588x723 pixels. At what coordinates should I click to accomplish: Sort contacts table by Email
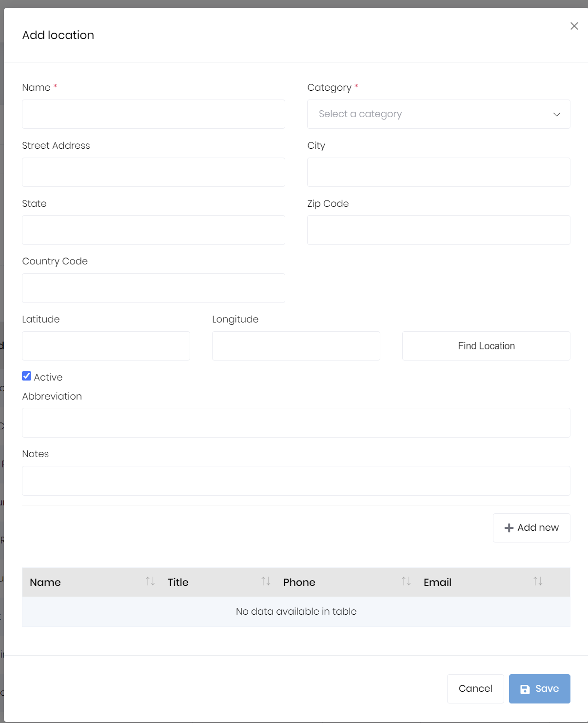coord(538,582)
